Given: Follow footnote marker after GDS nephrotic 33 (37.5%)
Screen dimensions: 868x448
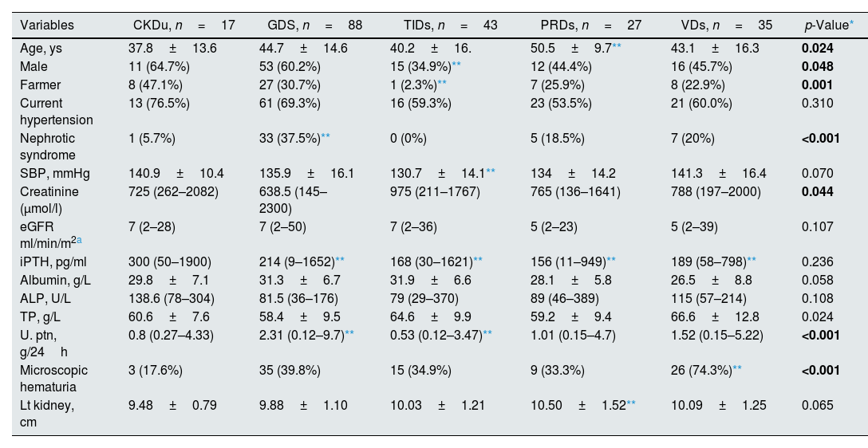Looking at the screenshot, I should (x=325, y=136).
